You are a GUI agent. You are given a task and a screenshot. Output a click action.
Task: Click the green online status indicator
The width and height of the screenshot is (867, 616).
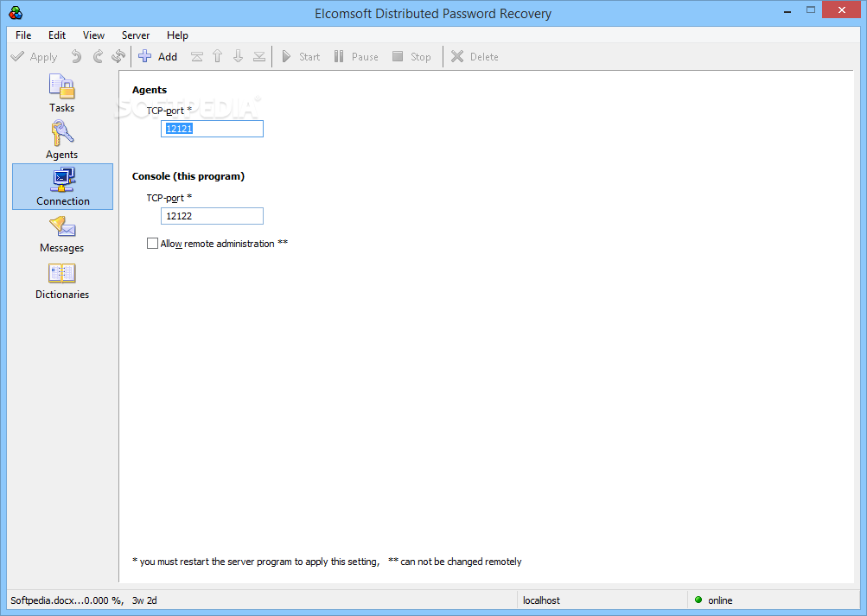(698, 600)
